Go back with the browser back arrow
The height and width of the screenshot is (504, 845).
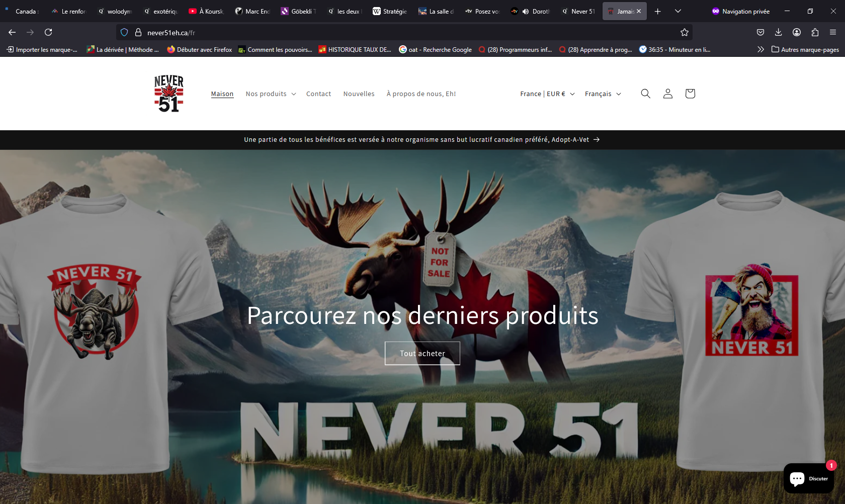[x=12, y=32]
